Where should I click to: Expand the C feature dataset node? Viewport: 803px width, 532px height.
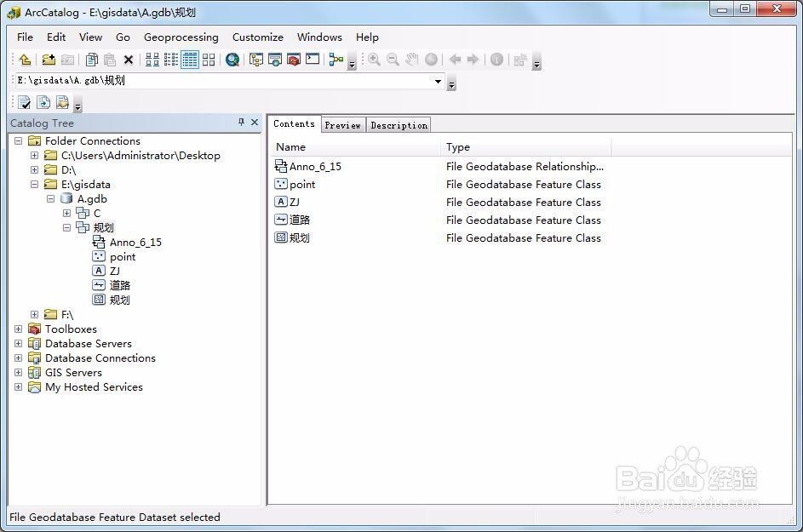66,213
